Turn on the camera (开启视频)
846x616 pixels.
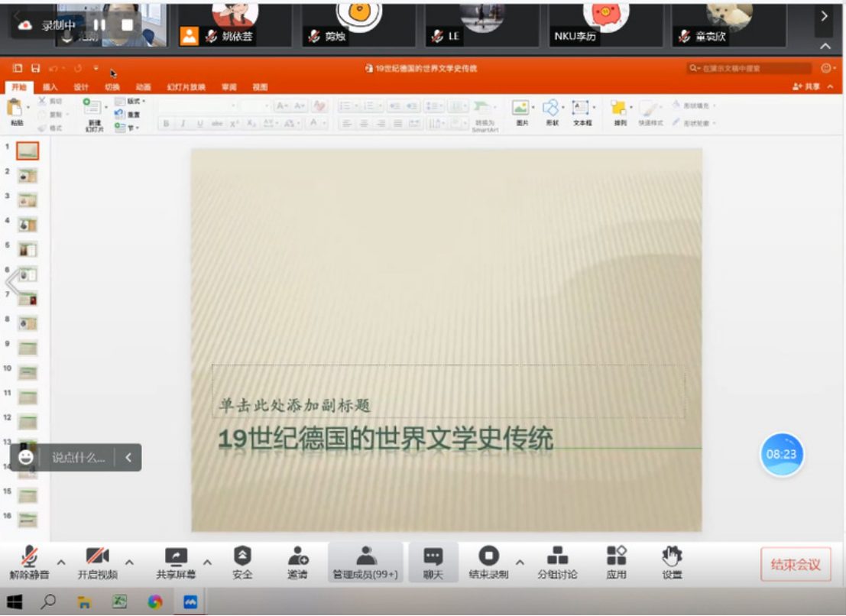pyautogui.click(x=97, y=563)
